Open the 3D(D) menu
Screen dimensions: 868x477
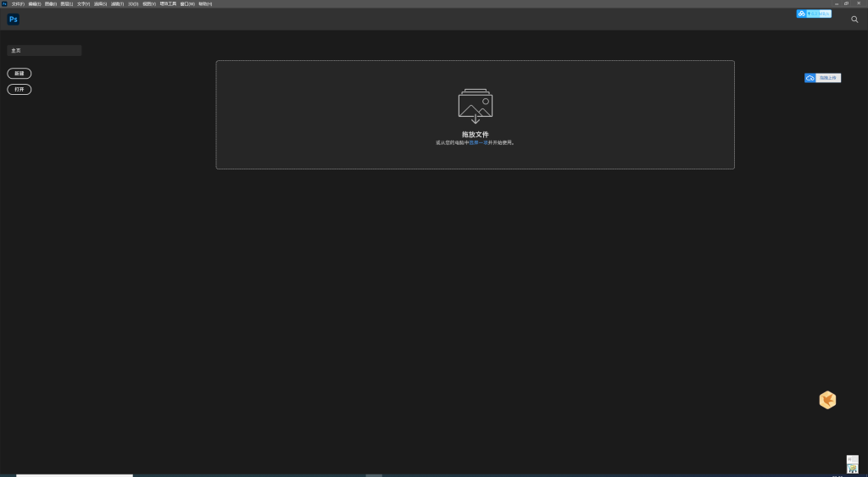[133, 3]
